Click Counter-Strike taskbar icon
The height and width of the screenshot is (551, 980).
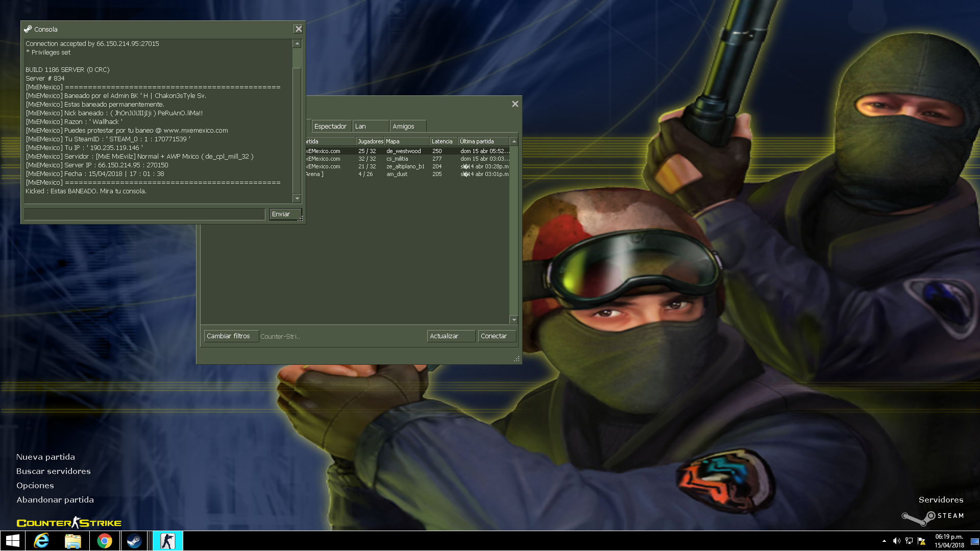167,541
